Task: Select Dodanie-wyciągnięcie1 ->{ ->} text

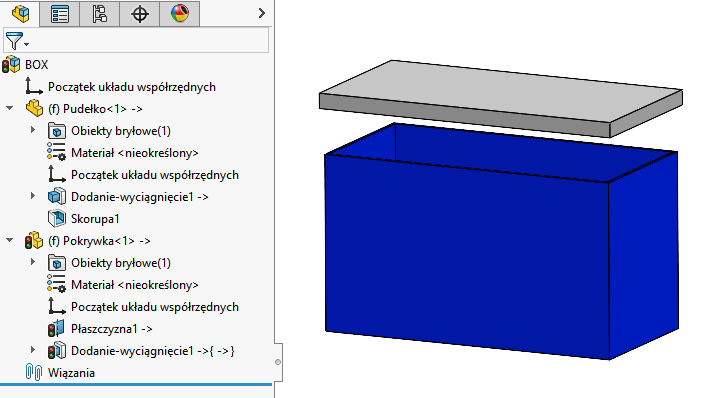Action: (x=153, y=351)
